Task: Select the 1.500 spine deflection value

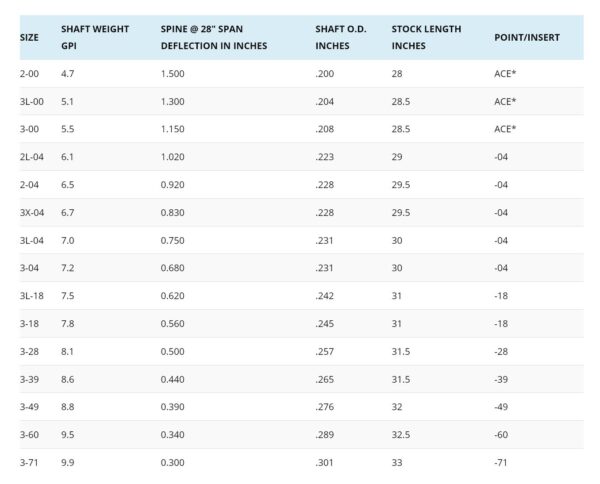Action: (173, 74)
